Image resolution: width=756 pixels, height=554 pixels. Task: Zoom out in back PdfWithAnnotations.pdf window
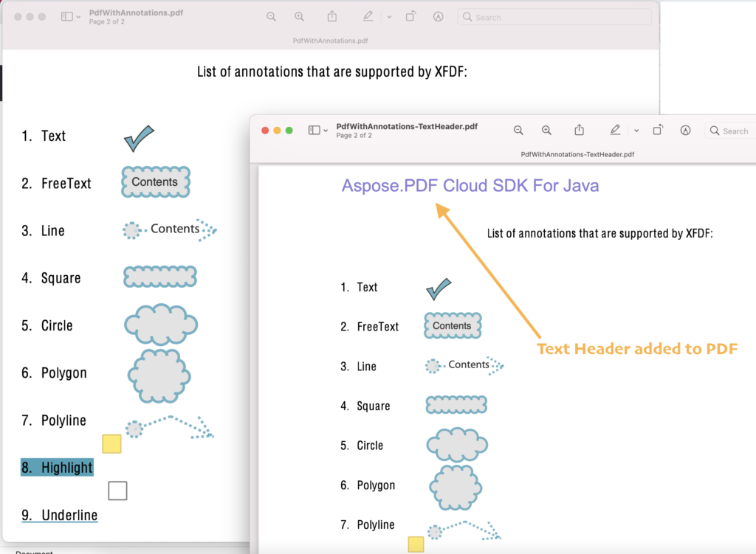(272, 17)
